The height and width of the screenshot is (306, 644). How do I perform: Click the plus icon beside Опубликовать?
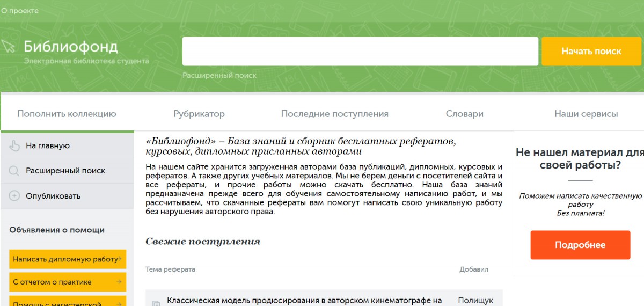point(14,196)
